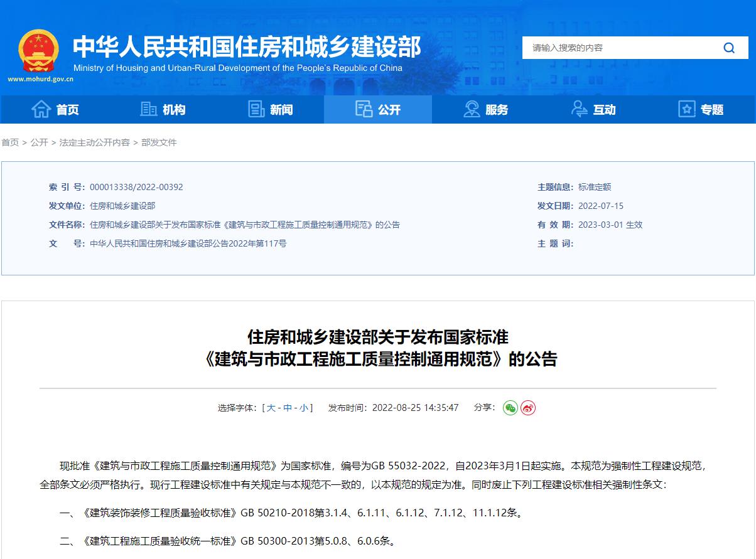Open the 首页 navigation tab
Screen dimensions: 756x559
(54, 109)
